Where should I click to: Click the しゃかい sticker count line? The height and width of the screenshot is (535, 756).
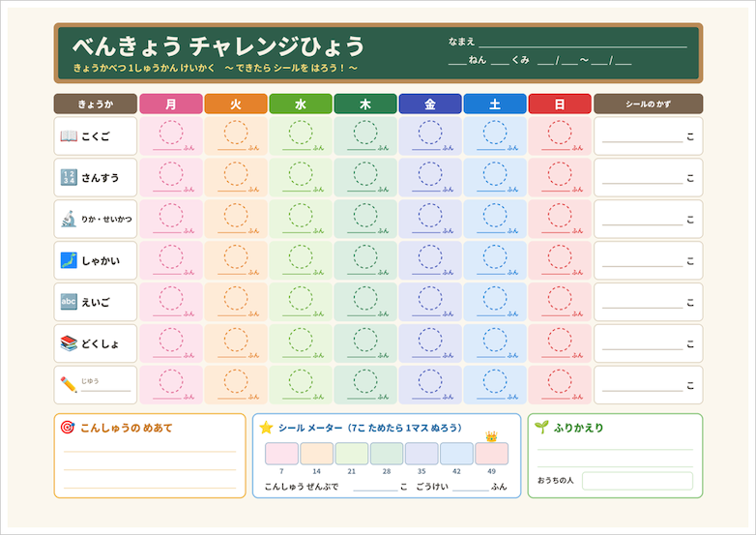643,266
